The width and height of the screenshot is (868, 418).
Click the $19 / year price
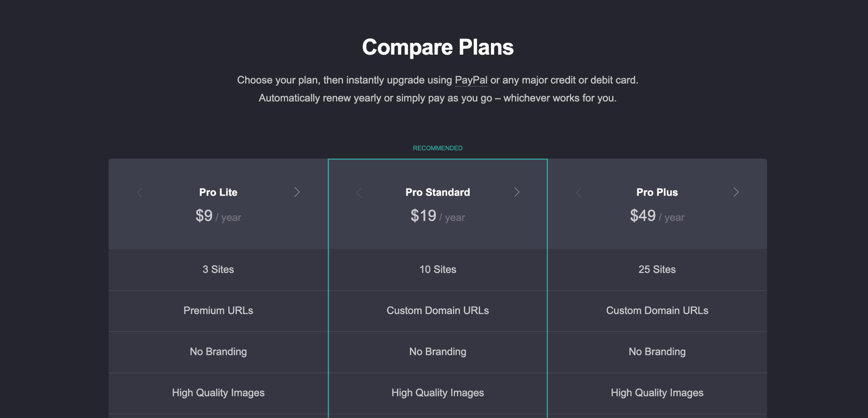438,216
